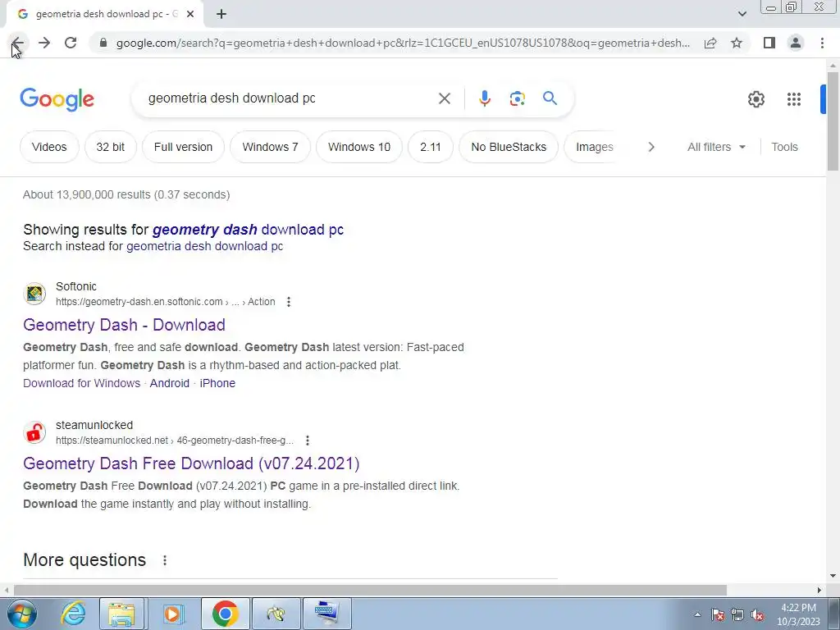
Task: Apply the Windows 10 filter chip
Action: click(359, 147)
